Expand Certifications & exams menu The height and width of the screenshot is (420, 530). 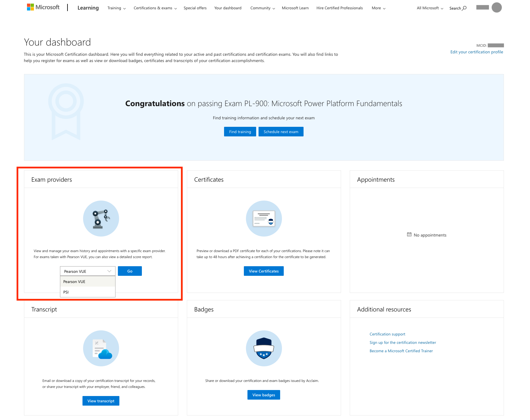[155, 8]
